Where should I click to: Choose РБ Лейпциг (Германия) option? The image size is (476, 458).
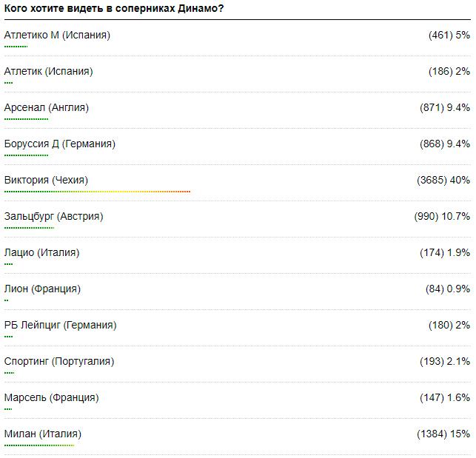click(x=60, y=325)
